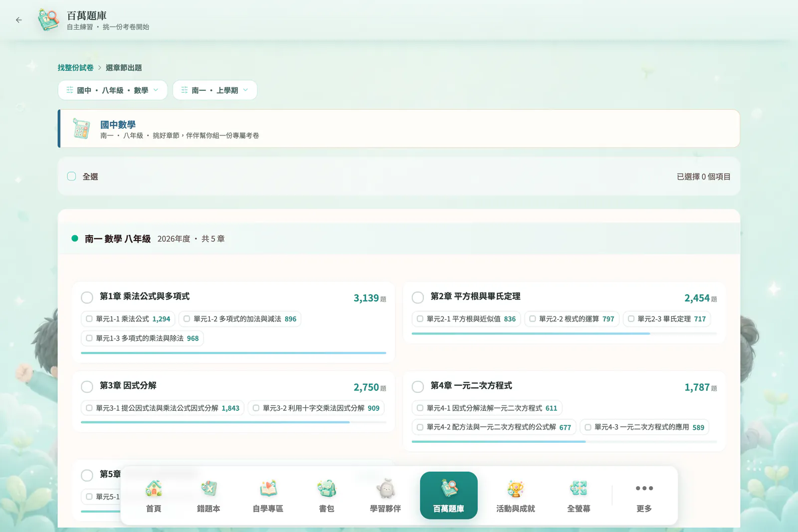This screenshot has height=532, width=798.
Task: Select 第4章 一元二次方程式 circle
Action: tap(418, 387)
